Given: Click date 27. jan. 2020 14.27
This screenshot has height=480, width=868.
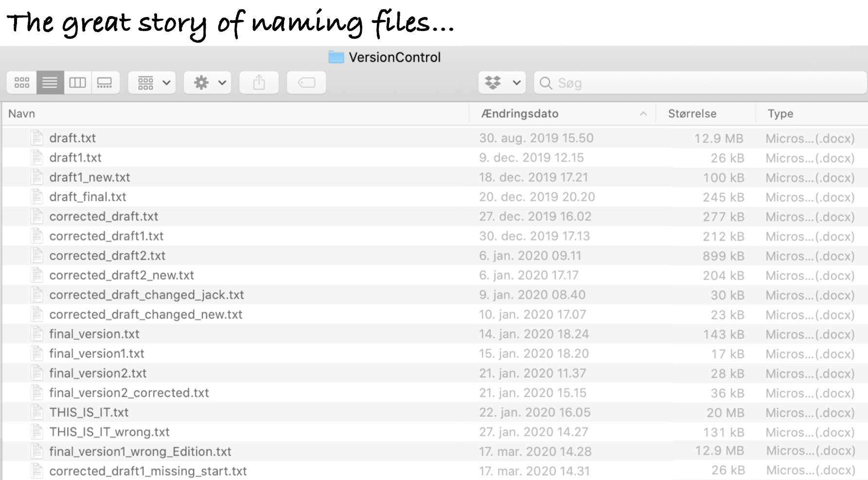Looking at the screenshot, I should click(x=533, y=432).
